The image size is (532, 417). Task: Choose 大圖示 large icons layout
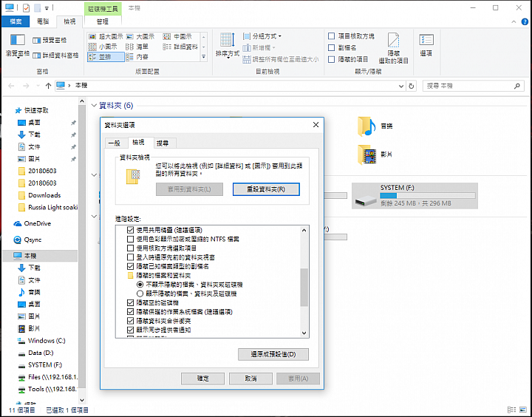coord(140,37)
